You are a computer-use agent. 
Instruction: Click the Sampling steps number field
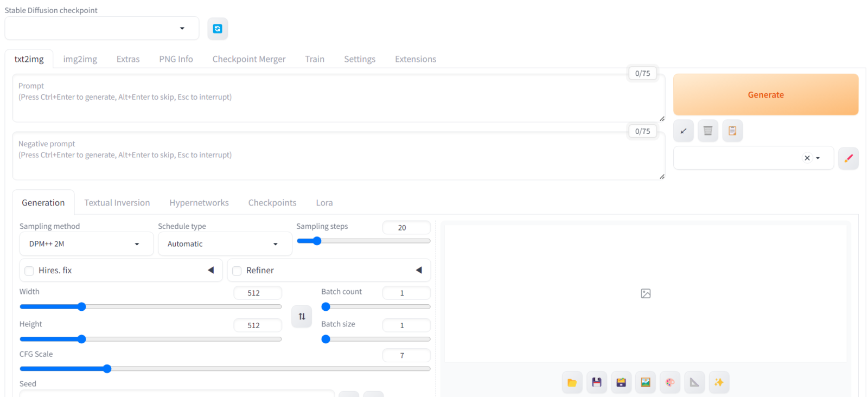pos(406,228)
